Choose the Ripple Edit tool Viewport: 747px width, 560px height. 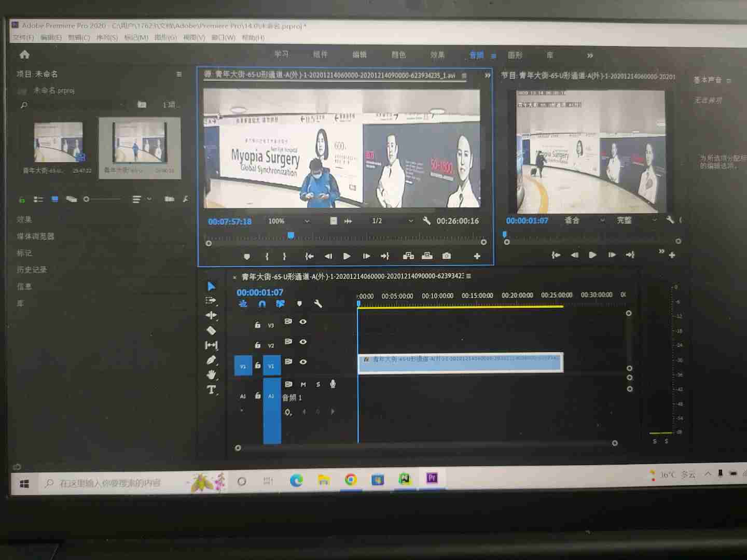(211, 315)
